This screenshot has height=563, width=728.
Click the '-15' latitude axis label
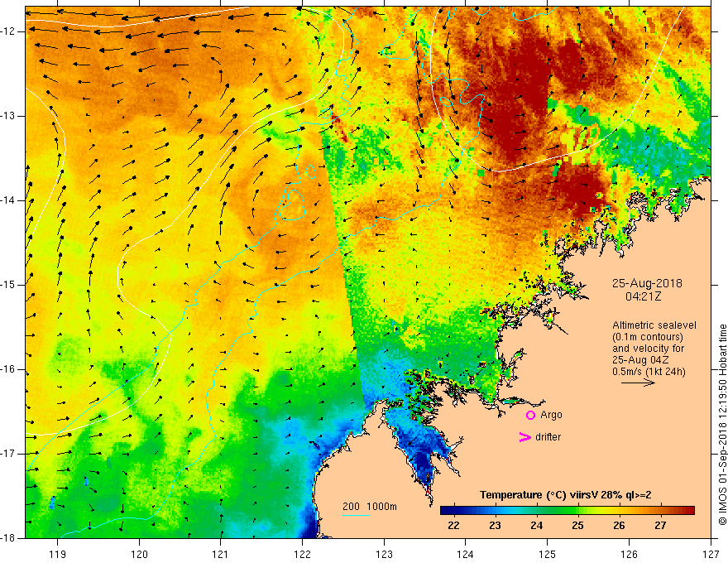tap(9, 285)
